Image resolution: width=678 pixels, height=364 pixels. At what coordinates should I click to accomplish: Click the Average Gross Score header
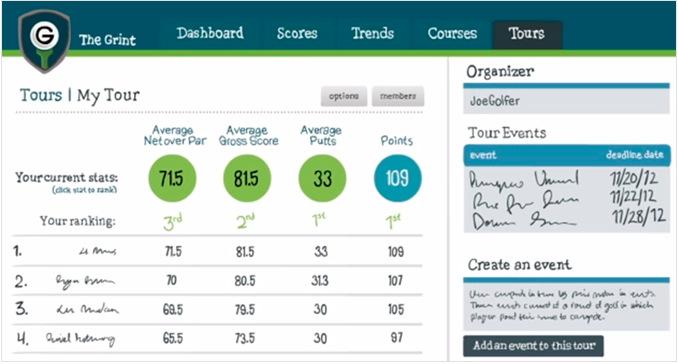[249, 135]
